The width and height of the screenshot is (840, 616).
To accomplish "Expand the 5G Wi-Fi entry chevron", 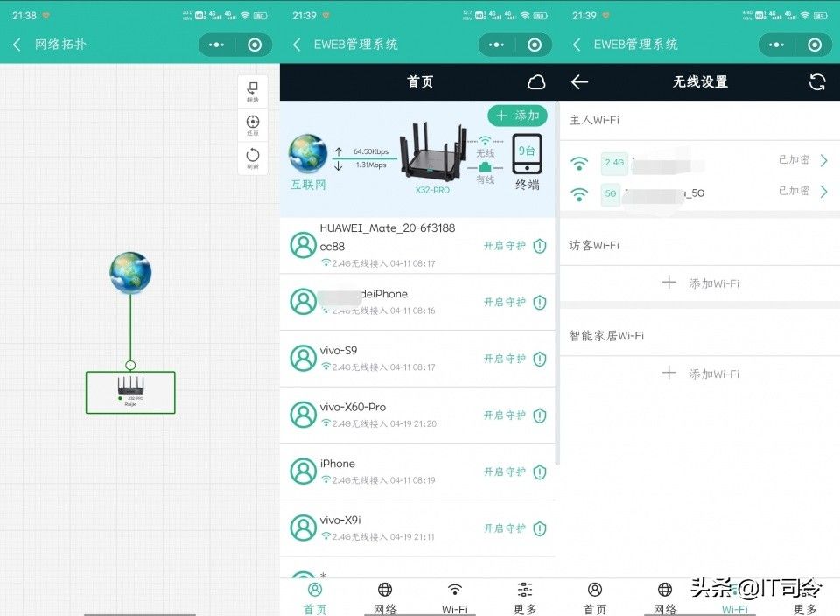I will pyautogui.click(x=824, y=192).
